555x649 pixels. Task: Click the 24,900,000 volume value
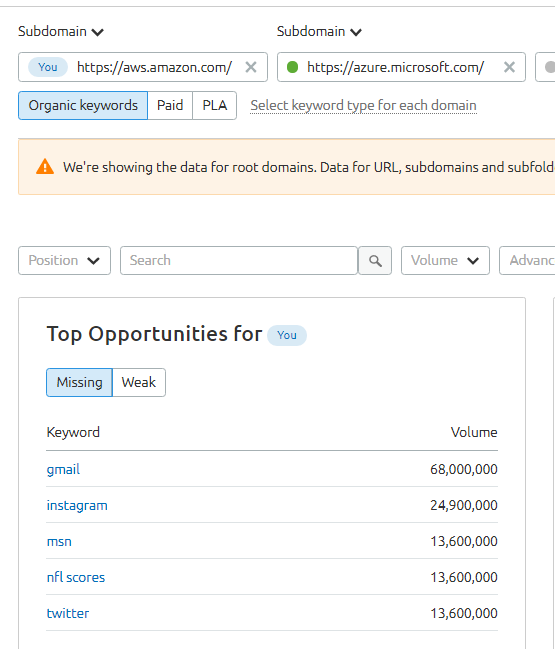coord(464,505)
